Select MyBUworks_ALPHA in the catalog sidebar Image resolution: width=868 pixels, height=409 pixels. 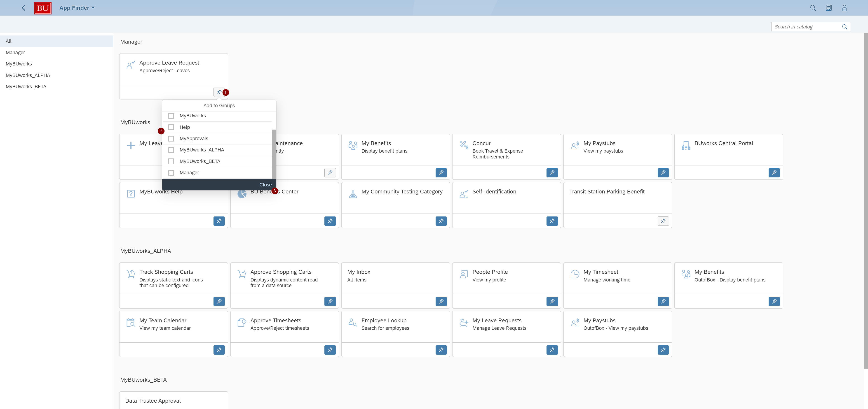click(x=57, y=75)
